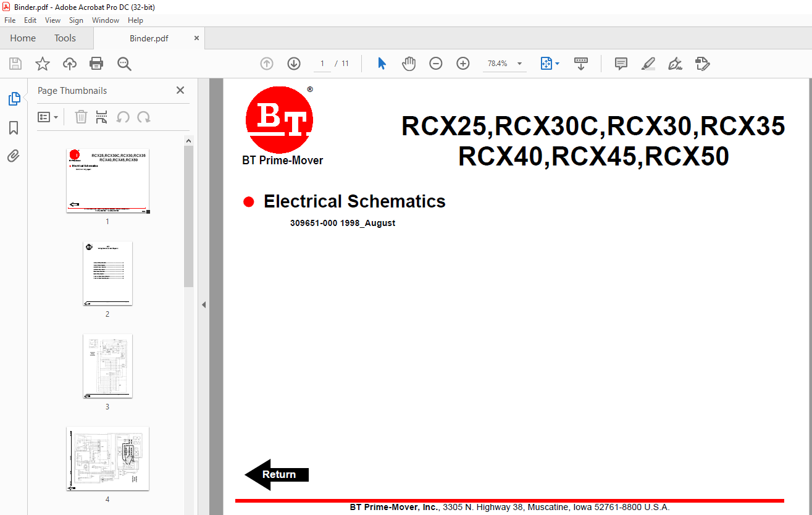Zoom out with minus icon
This screenshot has width=812, height=515.
[x=436, y=64]
